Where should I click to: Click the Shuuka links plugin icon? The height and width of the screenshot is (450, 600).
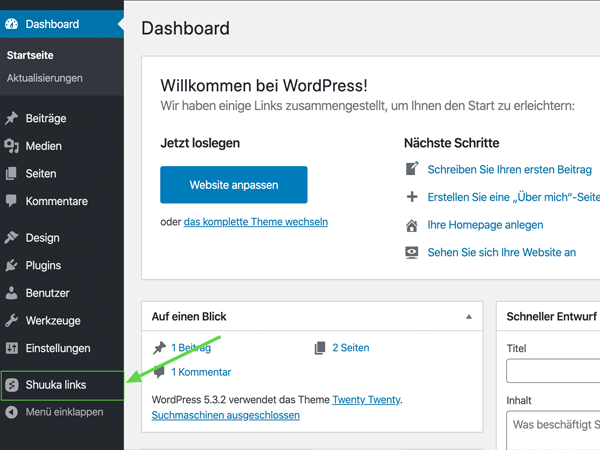(12, 385)
